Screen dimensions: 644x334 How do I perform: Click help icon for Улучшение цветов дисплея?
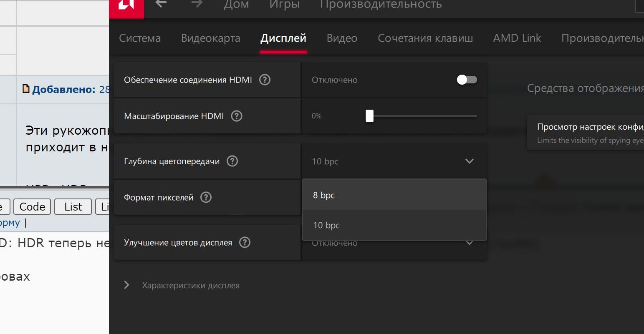coord(245,242)
